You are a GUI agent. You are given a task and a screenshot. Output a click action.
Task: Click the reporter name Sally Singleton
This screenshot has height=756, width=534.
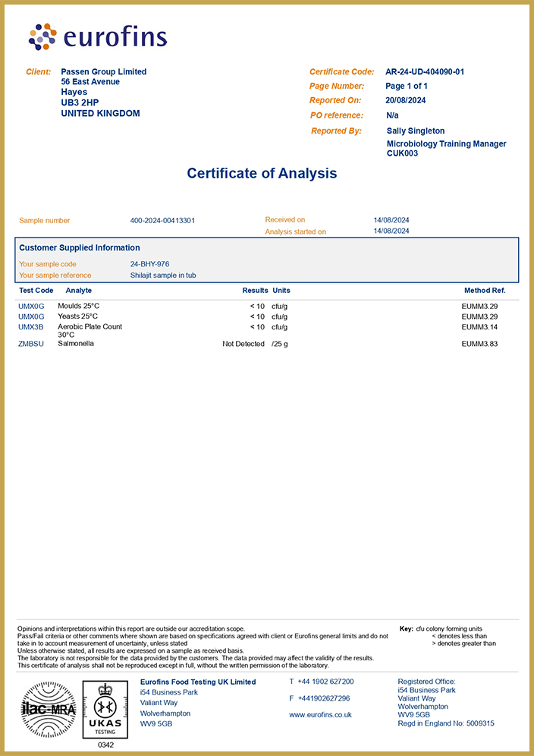pos(416,131)
